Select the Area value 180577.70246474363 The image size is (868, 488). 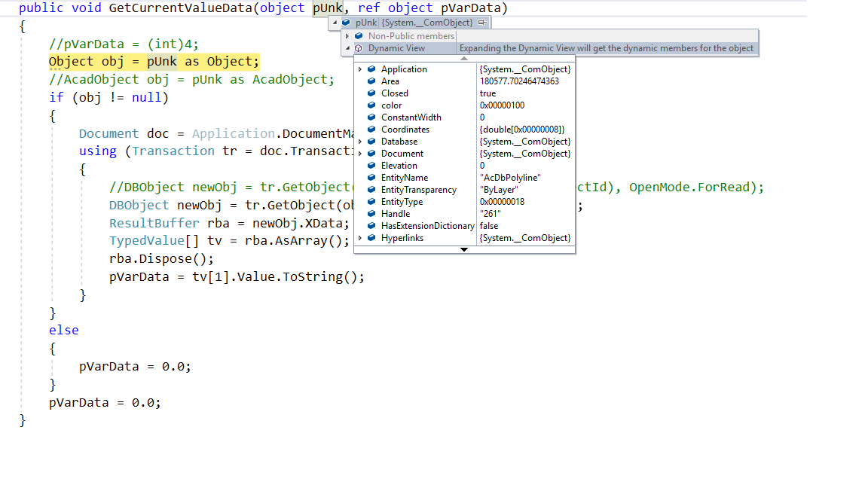(x=519, y=81)
